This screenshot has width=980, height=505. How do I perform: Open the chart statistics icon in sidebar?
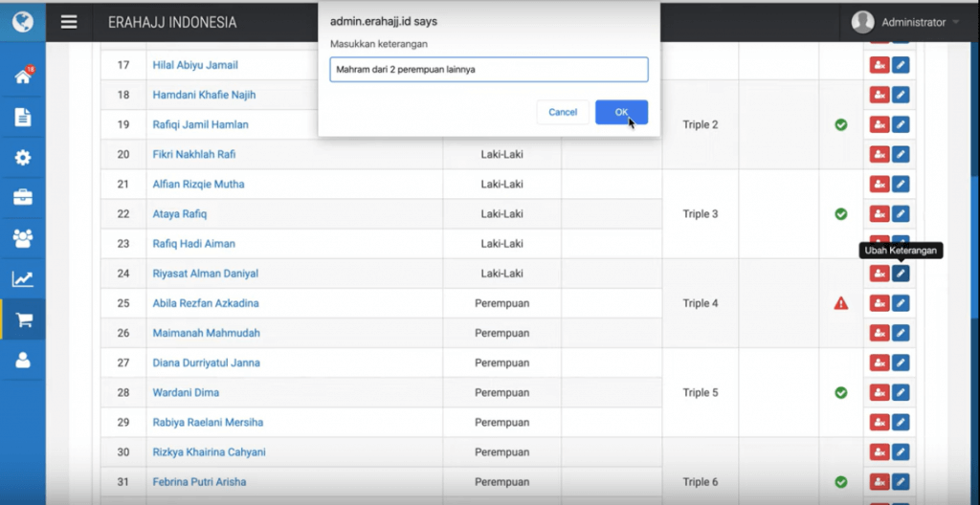tap(22, 279)
